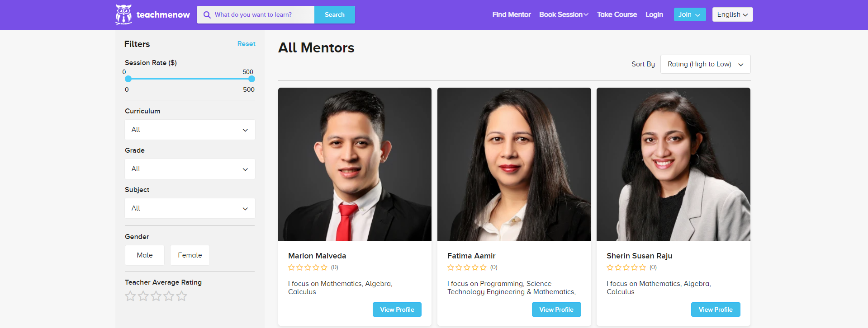Click Marlon Malveda's star rating row
This screenshot has width=868, height=328.
click(x=313, y=267)
